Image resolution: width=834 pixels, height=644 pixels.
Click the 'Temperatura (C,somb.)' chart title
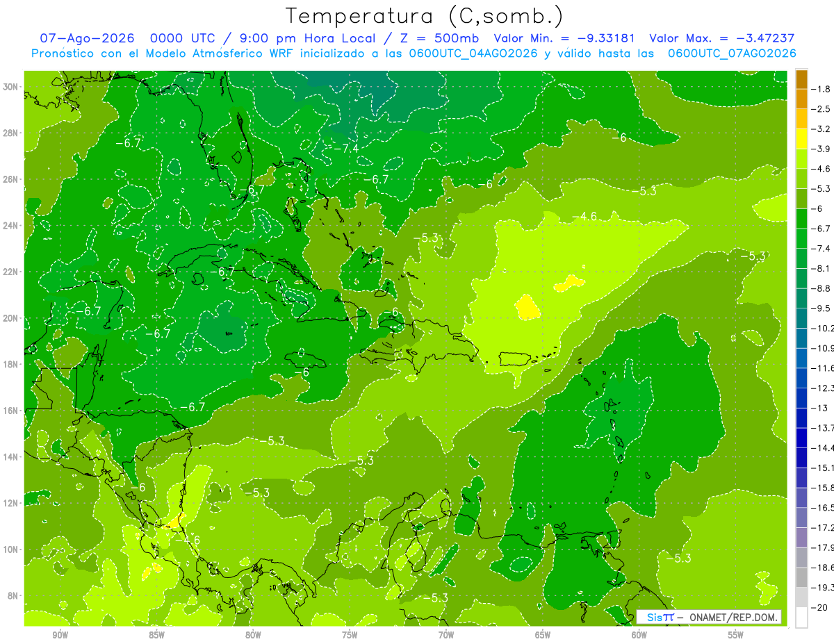click(425, 16)
